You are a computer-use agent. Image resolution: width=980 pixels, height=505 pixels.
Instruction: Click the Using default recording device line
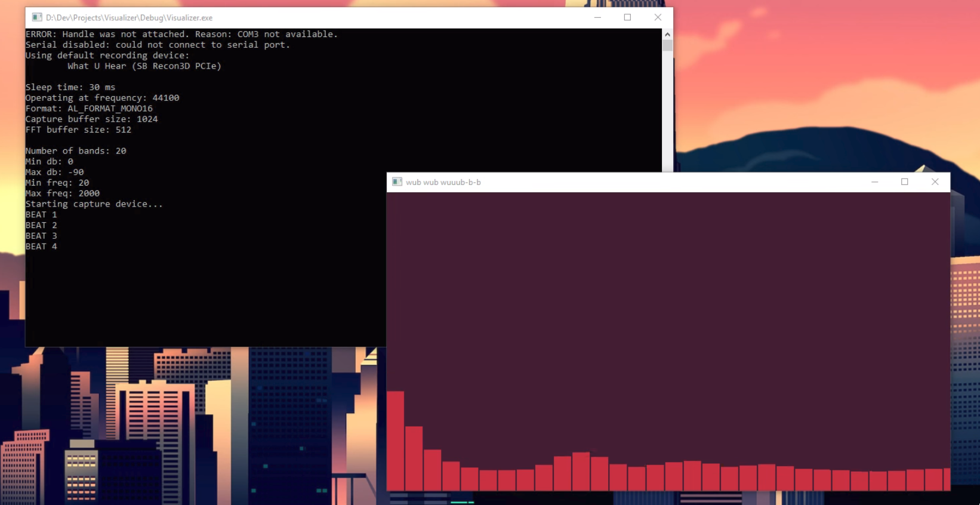[x=107, y=56]
